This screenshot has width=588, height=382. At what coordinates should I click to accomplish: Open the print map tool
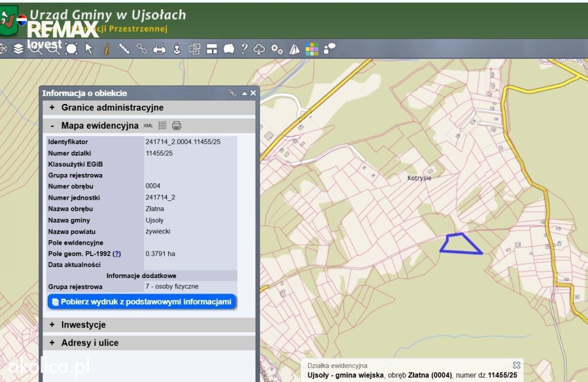click(x=160, y=49)
